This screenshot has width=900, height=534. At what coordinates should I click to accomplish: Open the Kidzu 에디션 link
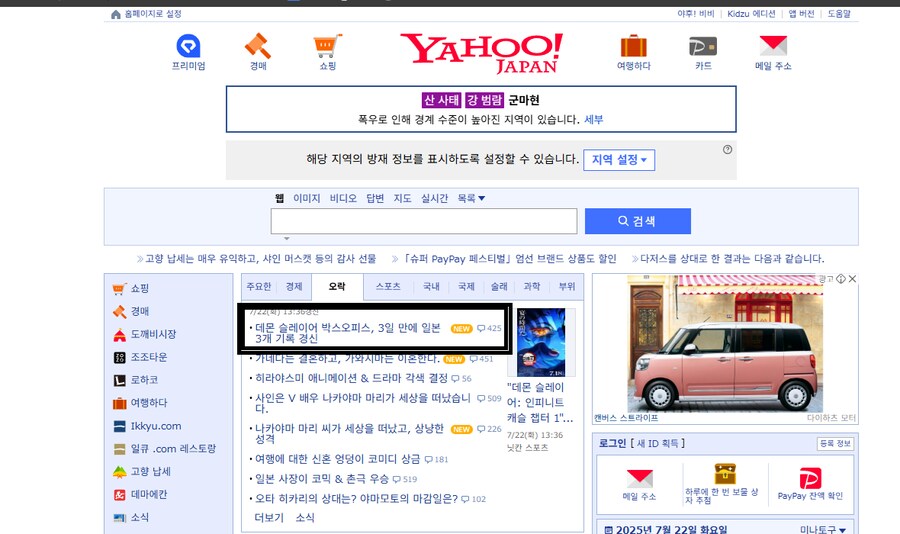pos(751,14)
